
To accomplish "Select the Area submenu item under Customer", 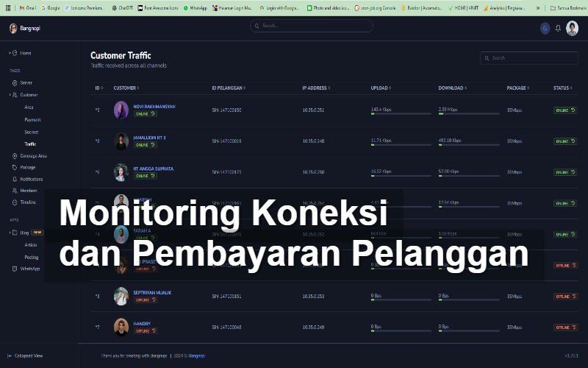I will click(29, 107).
